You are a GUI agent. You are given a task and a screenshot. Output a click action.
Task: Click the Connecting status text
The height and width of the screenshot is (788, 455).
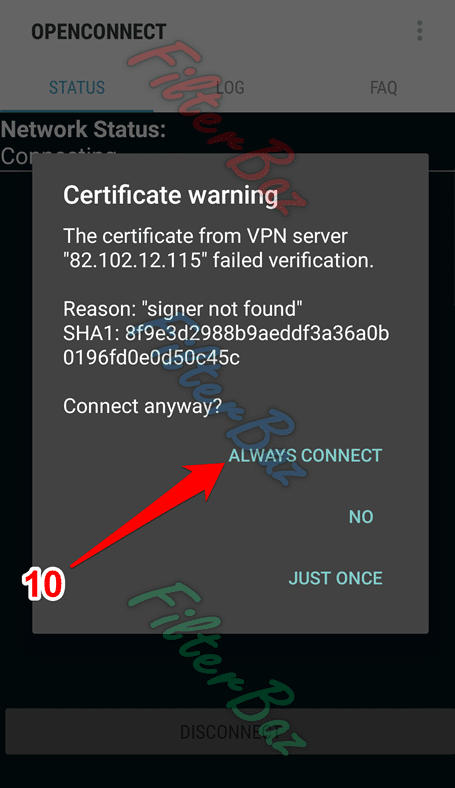58,157
